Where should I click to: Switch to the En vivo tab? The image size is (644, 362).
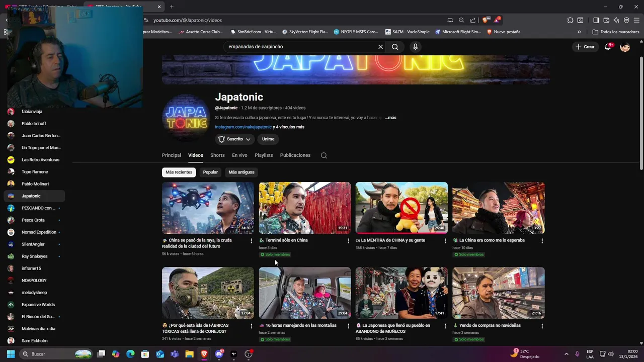[x=239, y=155]
